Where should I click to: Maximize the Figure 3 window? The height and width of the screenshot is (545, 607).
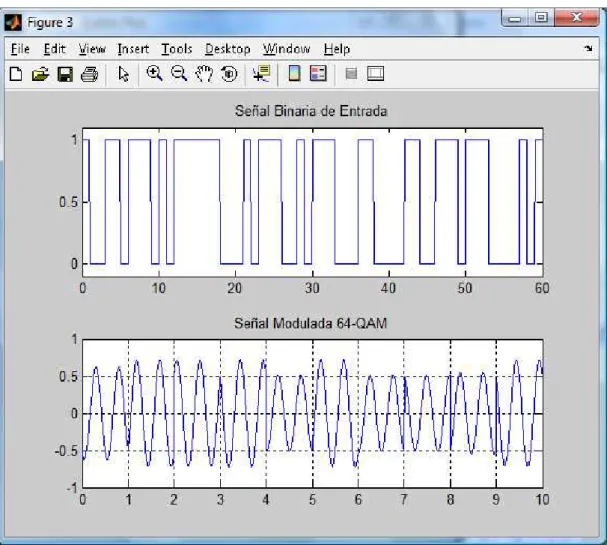pyautogui.click(x=541, y=18)
